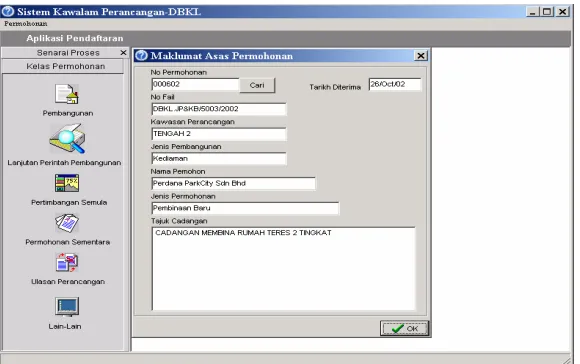Open the Permohonan menu
This screenshot has height=364, width=580.
point(26,23)
